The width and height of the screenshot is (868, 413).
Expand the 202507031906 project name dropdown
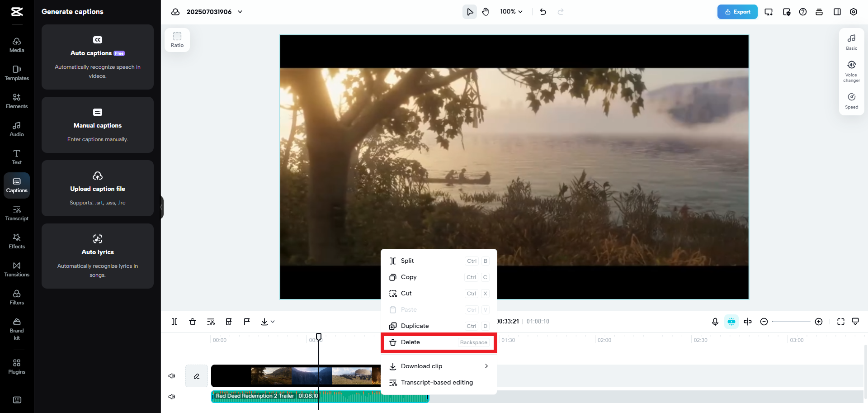click(x=240, y=12)
